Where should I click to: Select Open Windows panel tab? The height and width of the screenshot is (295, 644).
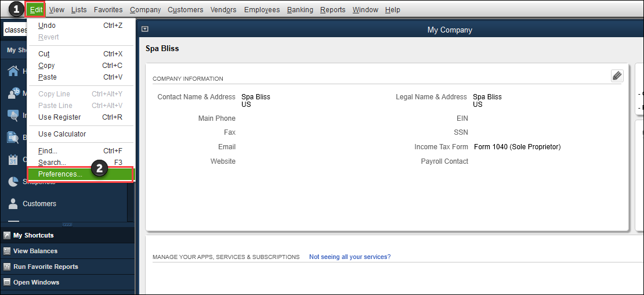pyautogui.click(x=67, y=282)
